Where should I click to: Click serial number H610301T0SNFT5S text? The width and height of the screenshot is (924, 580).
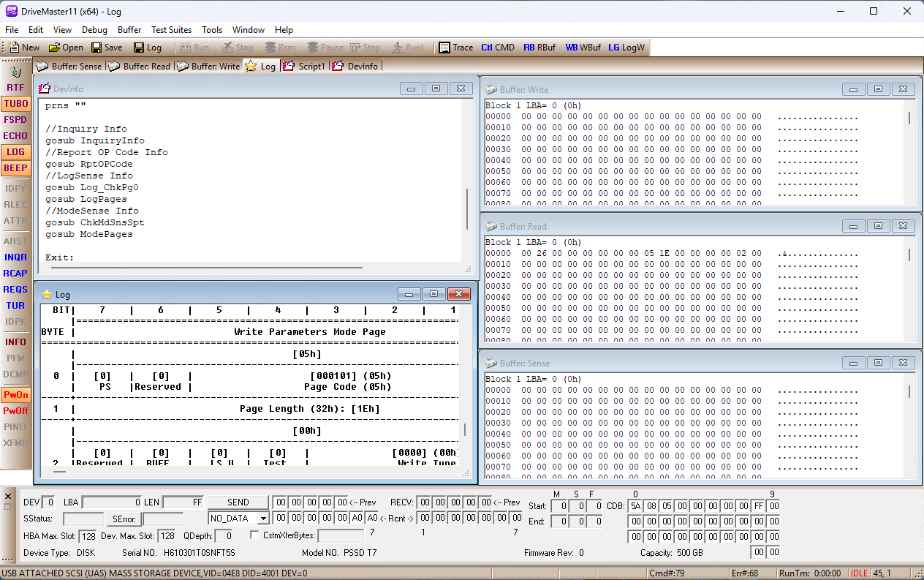click(x=200, y=553)
